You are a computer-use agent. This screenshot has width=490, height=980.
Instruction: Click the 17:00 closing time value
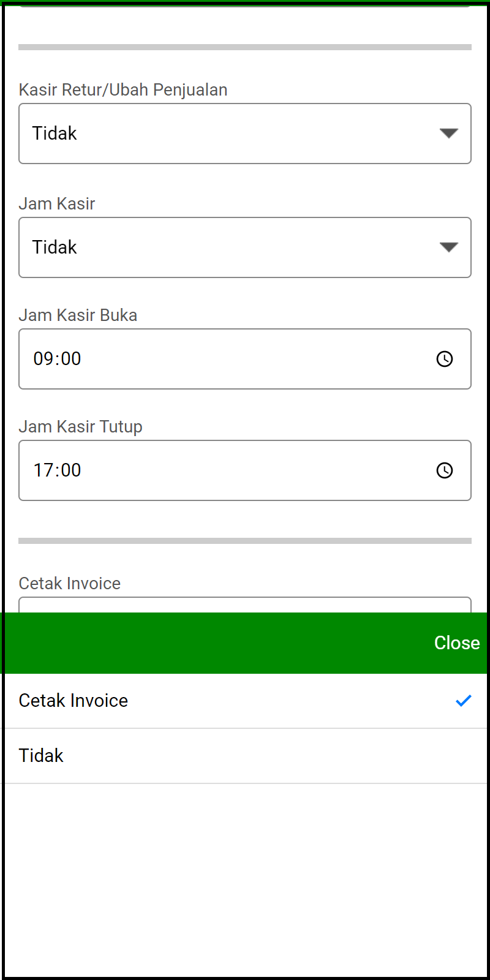[58, 470]
